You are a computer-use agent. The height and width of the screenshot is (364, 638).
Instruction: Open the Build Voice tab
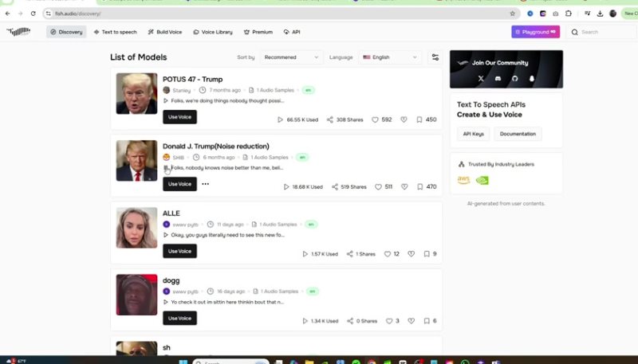point(165,32)
